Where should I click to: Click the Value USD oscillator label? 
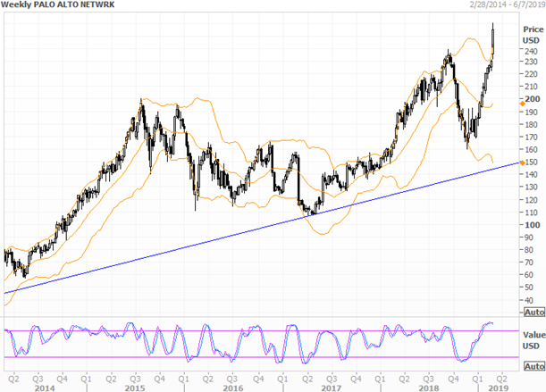point(532,337)
